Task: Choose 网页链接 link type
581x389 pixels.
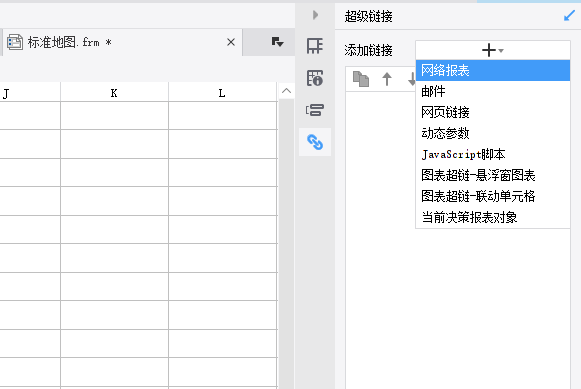Action: pos(492,112)
